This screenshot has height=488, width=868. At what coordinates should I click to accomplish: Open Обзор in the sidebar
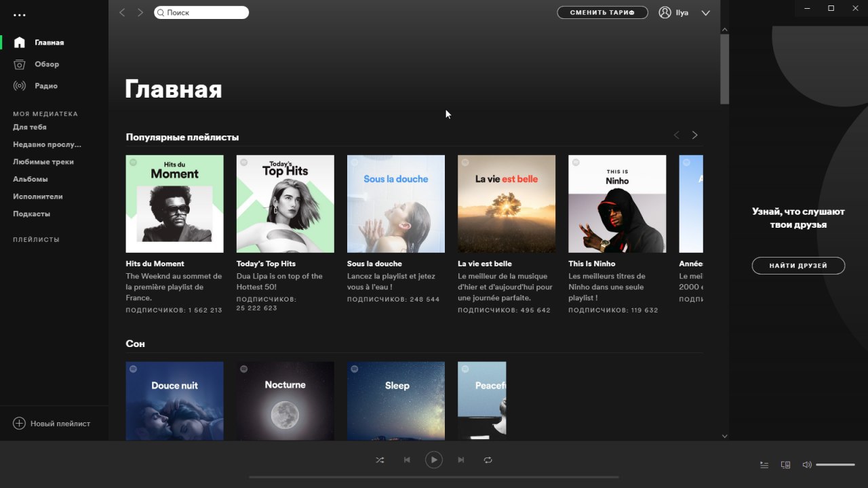(x=47, y=64)
